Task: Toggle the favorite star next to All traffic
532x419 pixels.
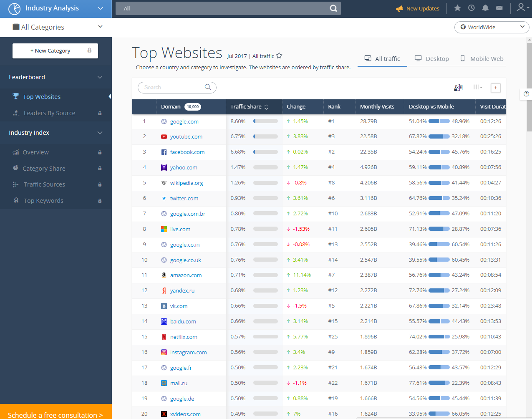Action: click(279, 56)
